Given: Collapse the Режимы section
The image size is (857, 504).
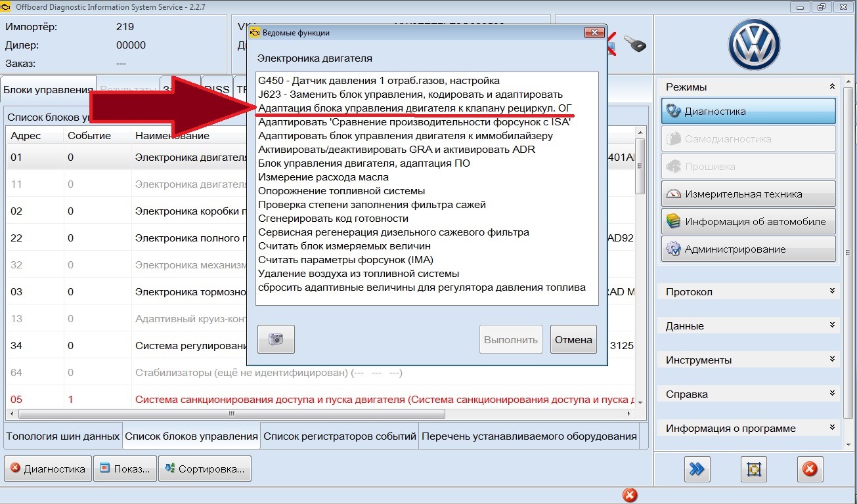Looking at the screenshot, I should (x=832, y=87).
